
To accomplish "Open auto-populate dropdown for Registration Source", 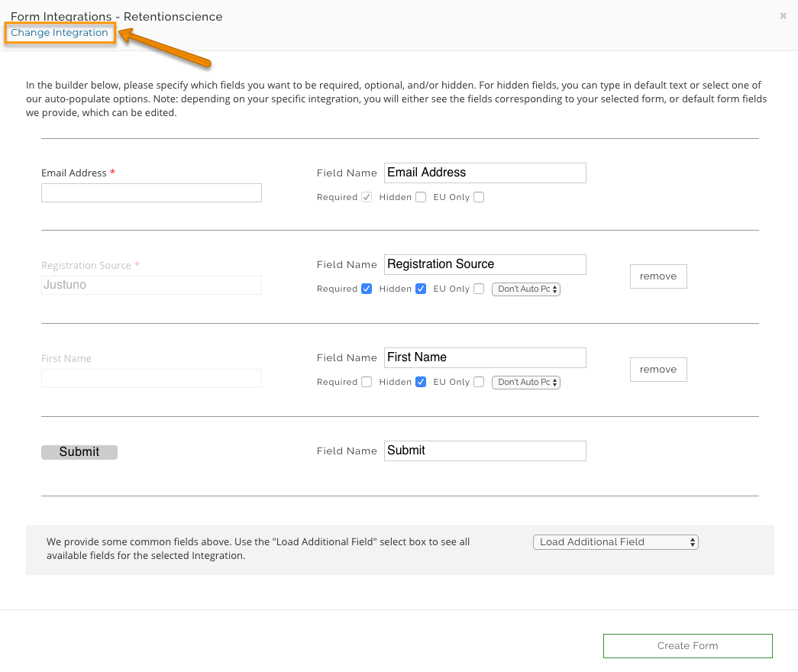I will pos(525,289).
